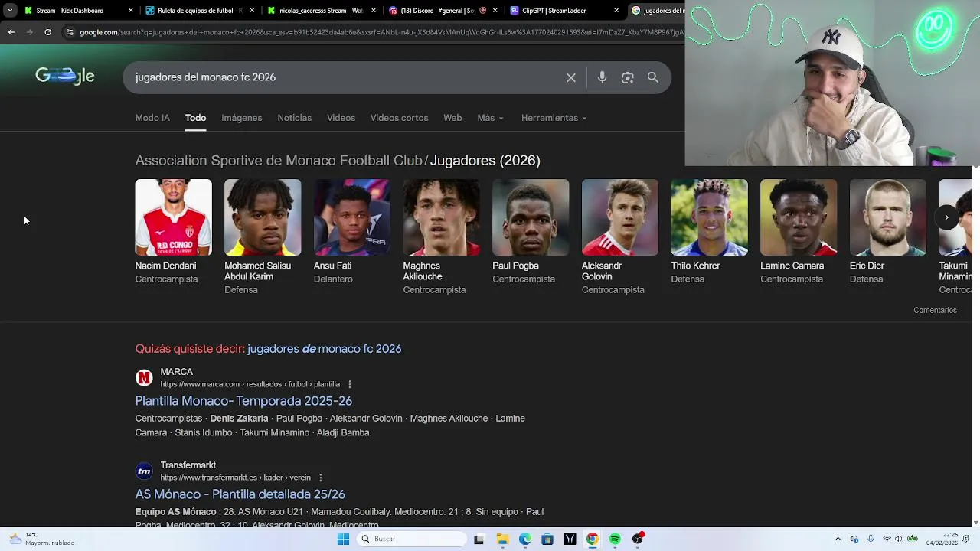Viewport: 980px width, 551px height.
Task: Open the Paul Pogba player card
Action: pos(531,232)
